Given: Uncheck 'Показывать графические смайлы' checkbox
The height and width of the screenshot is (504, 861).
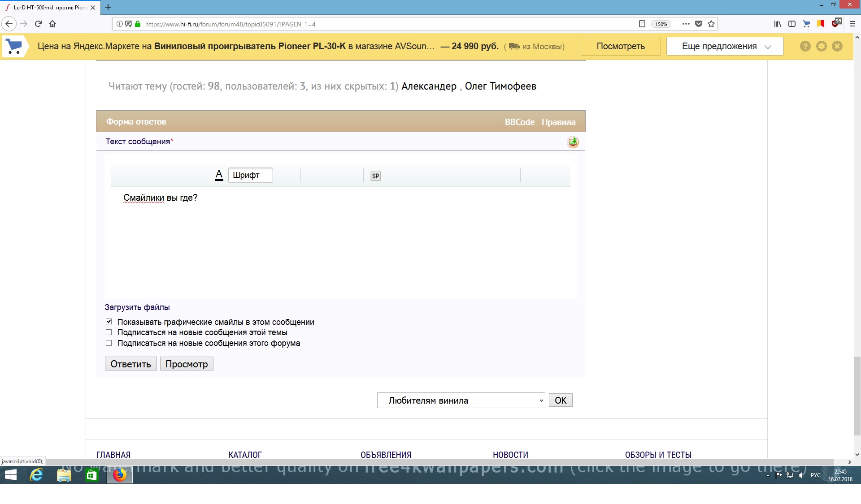Looking at the screenshot, I should point(109,322).
